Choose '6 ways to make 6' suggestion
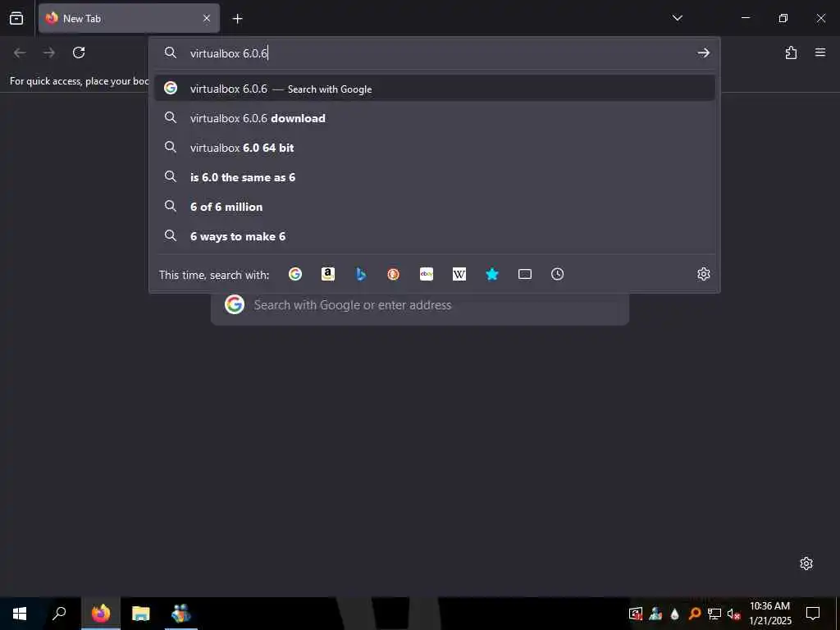The width and height of the screenshot is (840, 630). (435, 235)
